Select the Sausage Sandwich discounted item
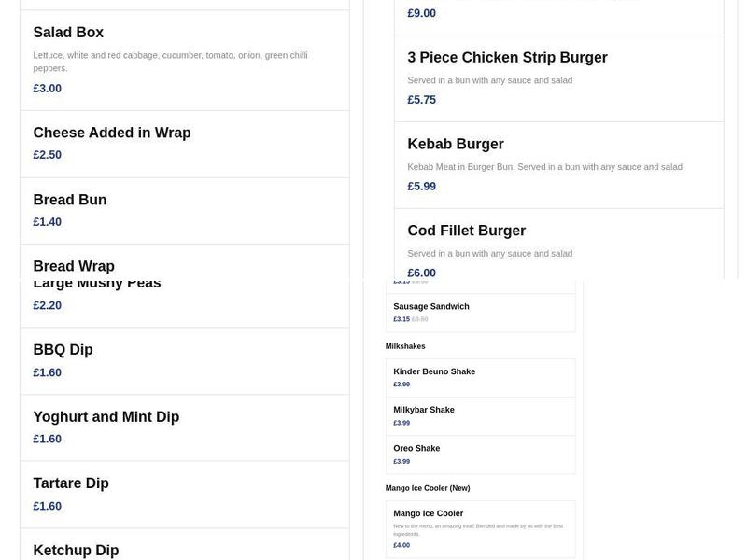747x560 pixels. click(431, 305)
